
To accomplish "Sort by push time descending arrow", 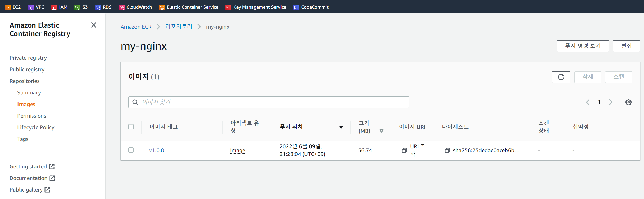I will [341, 127].
